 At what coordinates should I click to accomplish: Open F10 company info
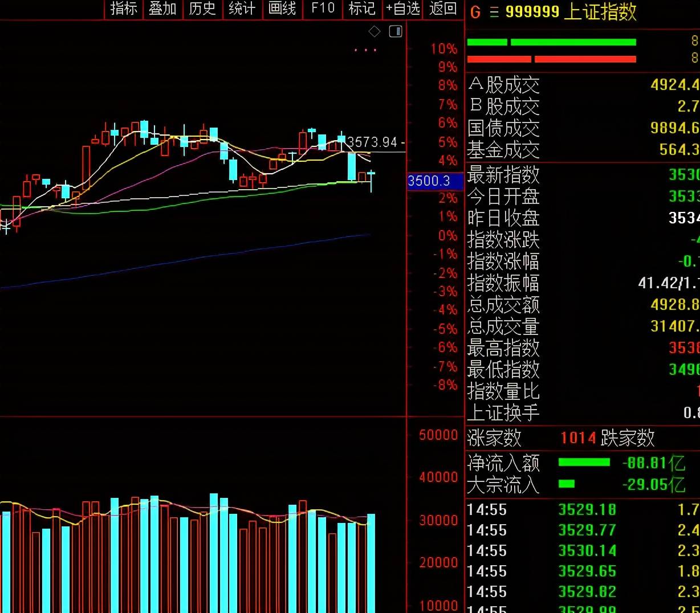323,9
